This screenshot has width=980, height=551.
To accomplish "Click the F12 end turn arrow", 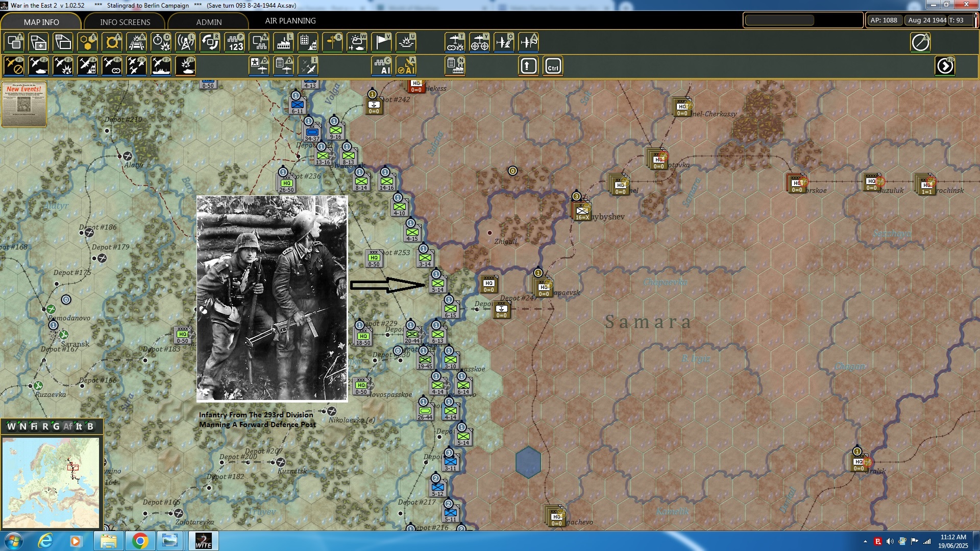I will click(945, 66).
